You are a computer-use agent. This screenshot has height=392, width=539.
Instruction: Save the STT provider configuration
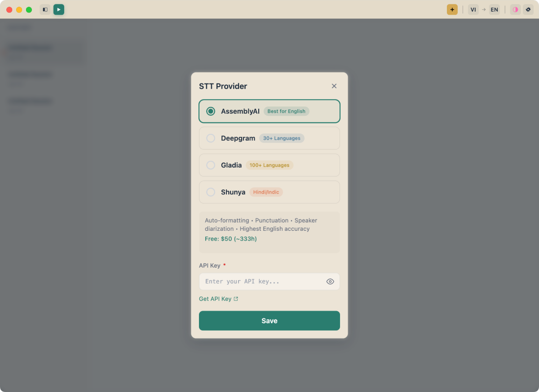pos(269,321)
